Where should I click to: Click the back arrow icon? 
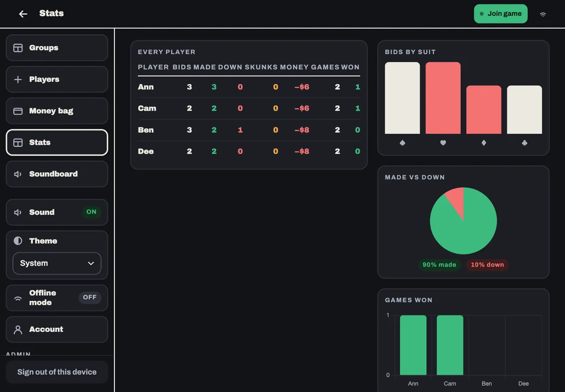point(23,14)
